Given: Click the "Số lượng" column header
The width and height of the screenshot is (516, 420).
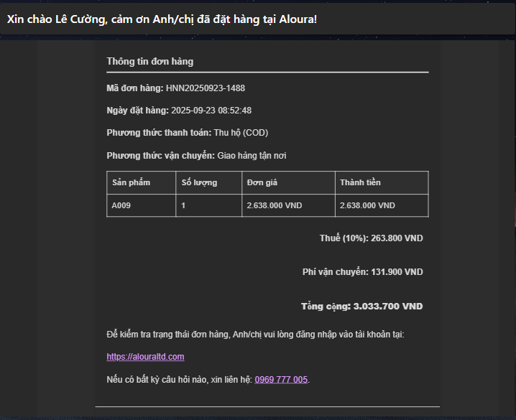Looking at the screenshot, I should pyautogui.click(x=199, y=182).
